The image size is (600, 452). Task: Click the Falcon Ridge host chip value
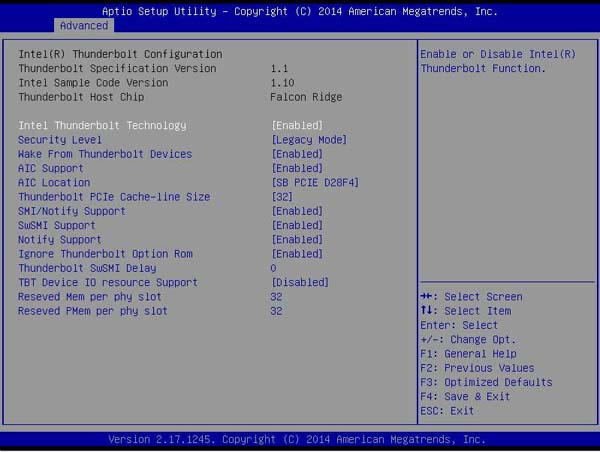click(306, 97)
